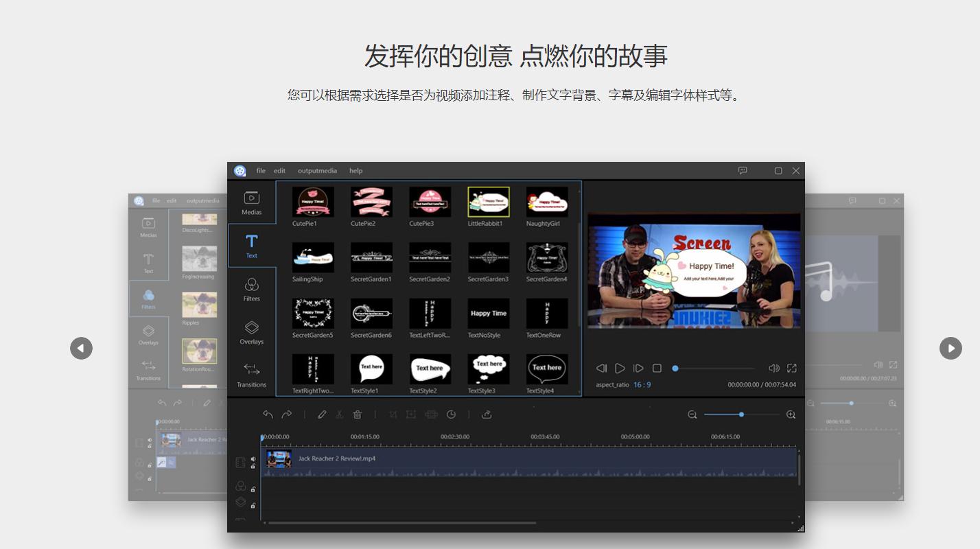Open the help menu
980x549 pixels.
[x=355, y=170]
